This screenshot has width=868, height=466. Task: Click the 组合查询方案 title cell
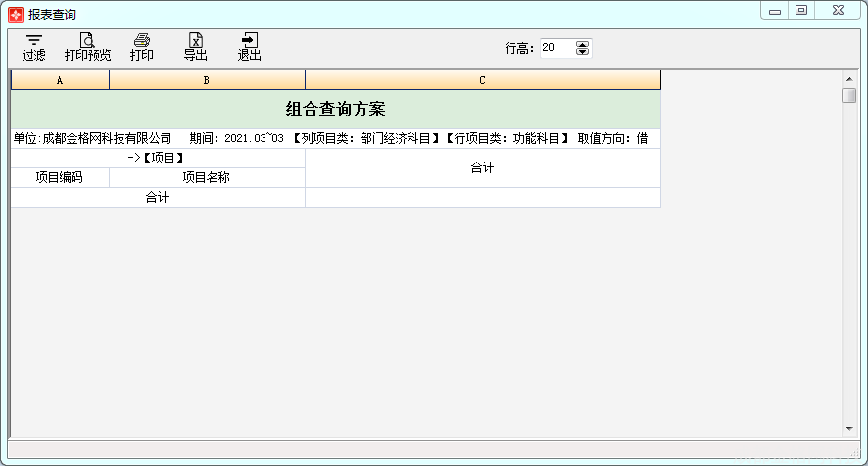(335, 109)
